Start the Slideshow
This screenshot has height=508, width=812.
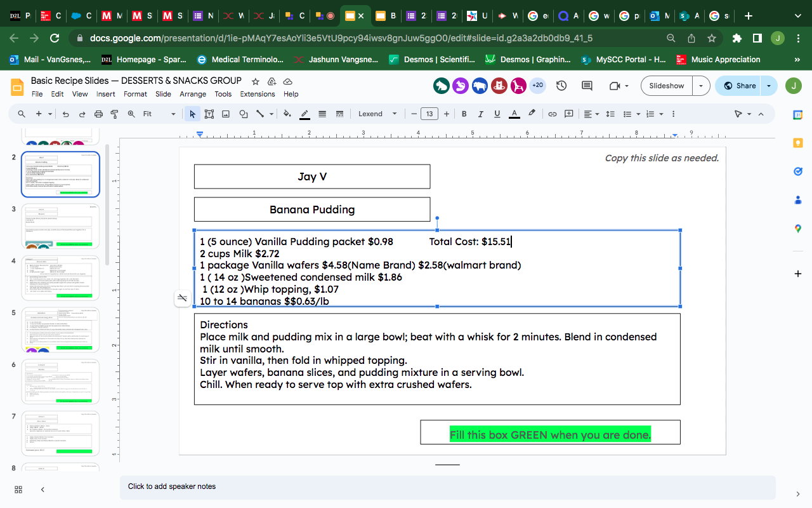point(667,86)
